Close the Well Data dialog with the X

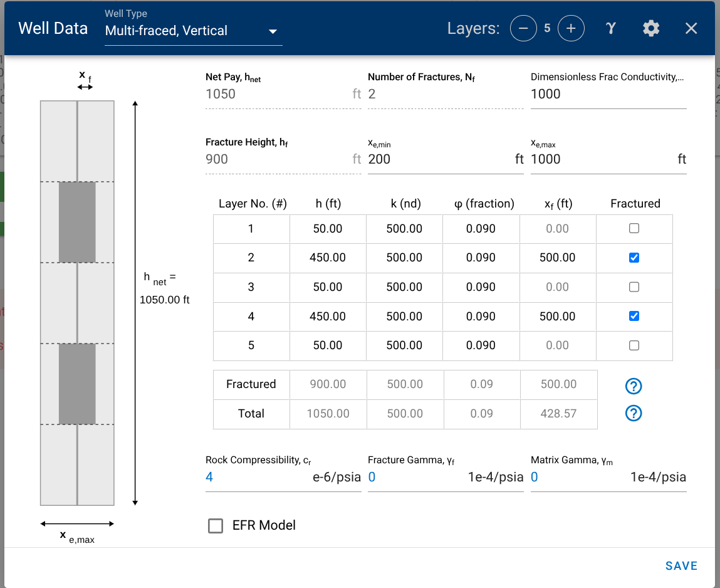pos(691,28)
